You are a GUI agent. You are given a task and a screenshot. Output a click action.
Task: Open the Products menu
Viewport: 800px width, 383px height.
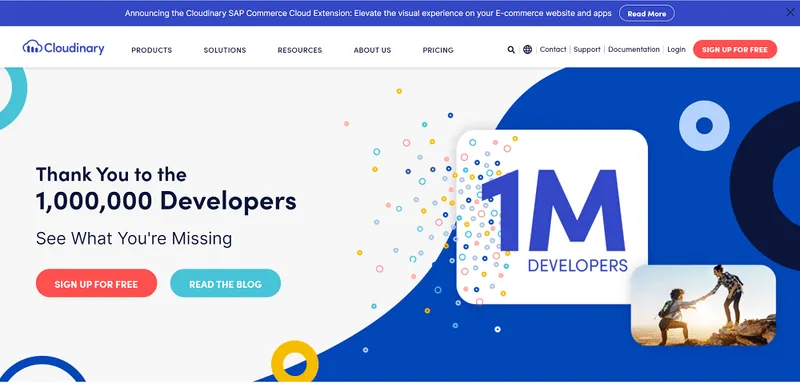tap(152, 50)
